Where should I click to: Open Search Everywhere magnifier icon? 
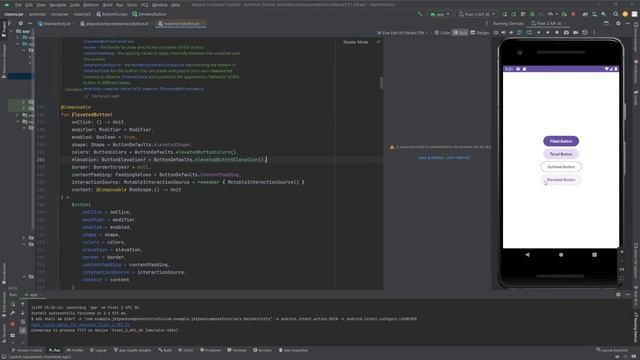click(x=615, y=14)
